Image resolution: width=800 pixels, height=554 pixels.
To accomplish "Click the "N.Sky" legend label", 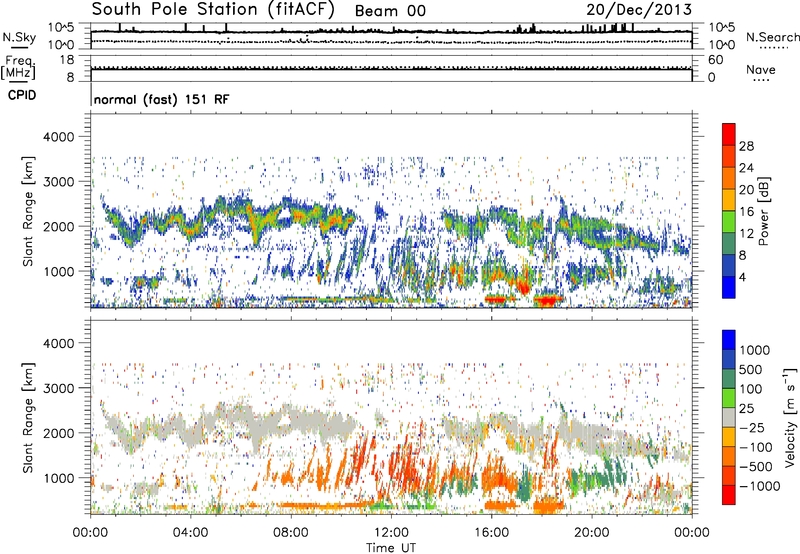I will [x=19, y=37].
